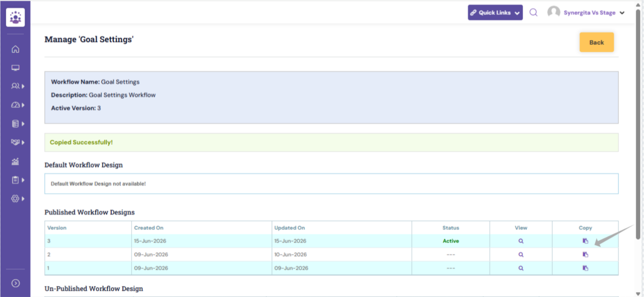The image size is (644, 297).
Task: Click the user avatar icon
Action: [x=554, y=12]
